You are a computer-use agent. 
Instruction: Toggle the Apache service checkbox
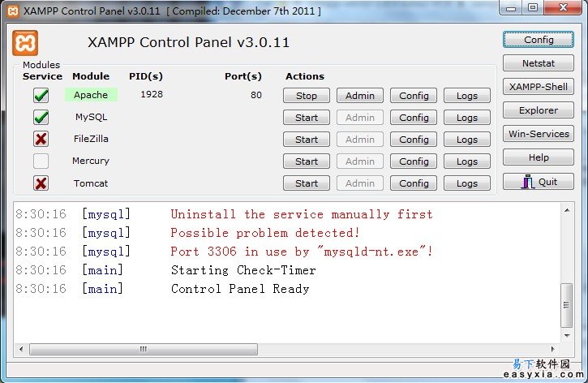pos(41,95)
